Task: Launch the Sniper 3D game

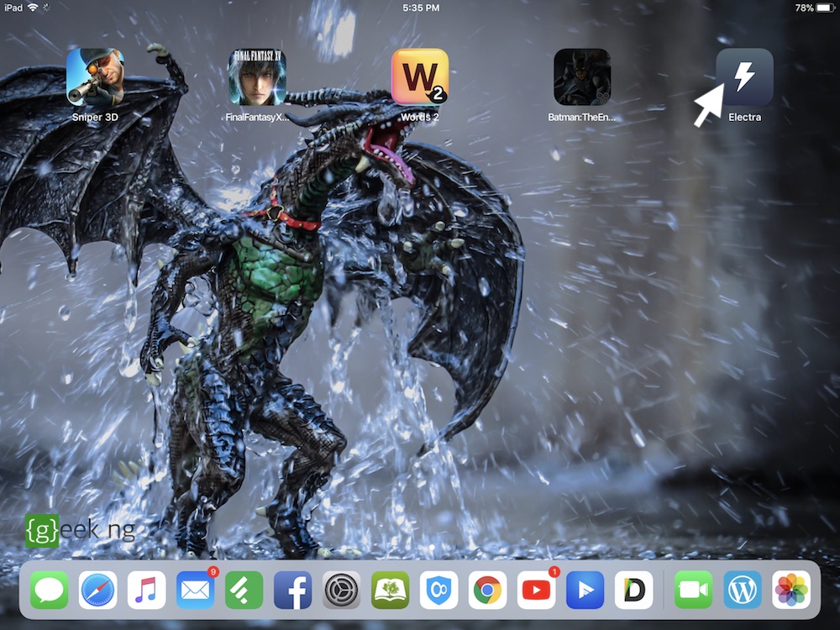Action: pyautogui.click(x=96, y=76)
